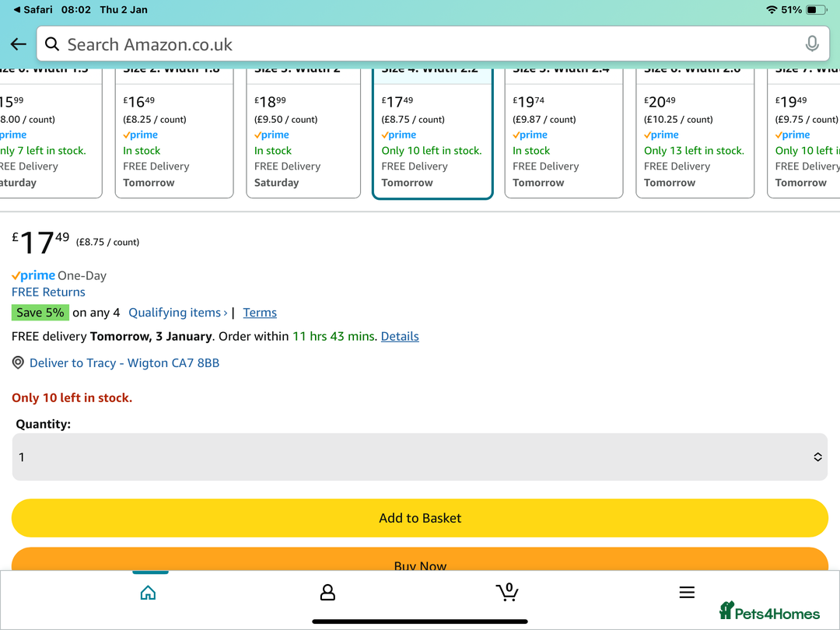Tap the battery indicator icon

(x=817, y=9)
